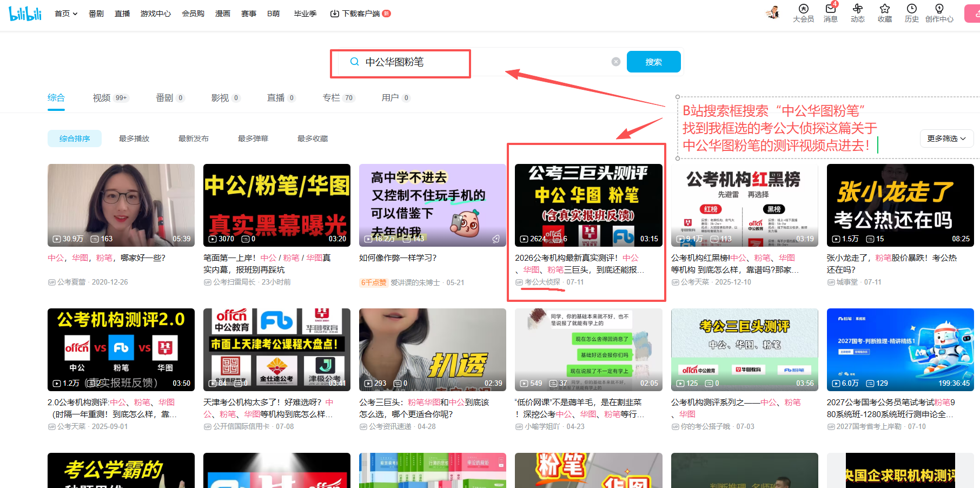
Task: Go to 直播 in top navigation
Action: click(122, 14)
